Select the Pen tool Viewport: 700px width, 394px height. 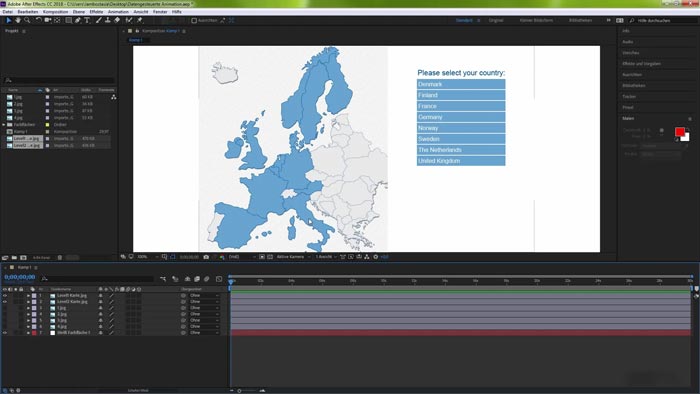tap(78, 20)
